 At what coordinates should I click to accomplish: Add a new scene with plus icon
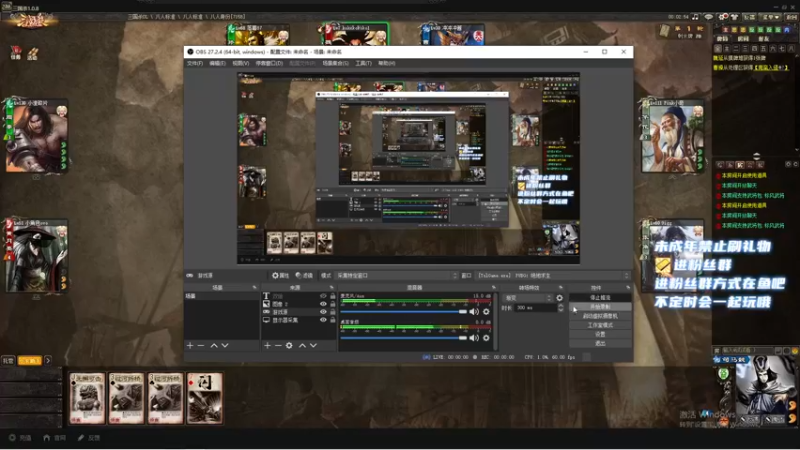click(190, 345)
